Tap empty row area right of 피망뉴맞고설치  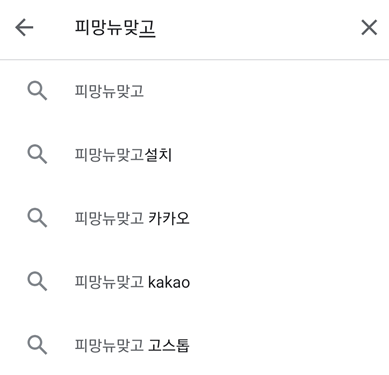pos(280,155)
